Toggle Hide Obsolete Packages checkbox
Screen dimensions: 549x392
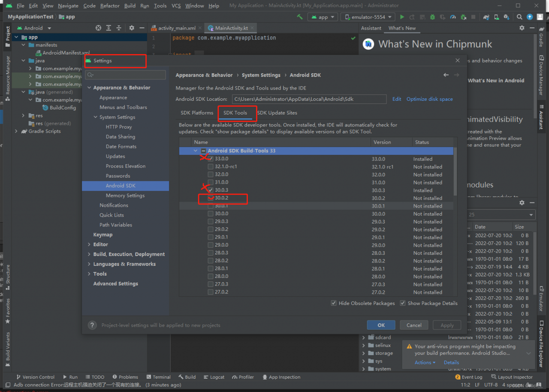pos(334,303)
